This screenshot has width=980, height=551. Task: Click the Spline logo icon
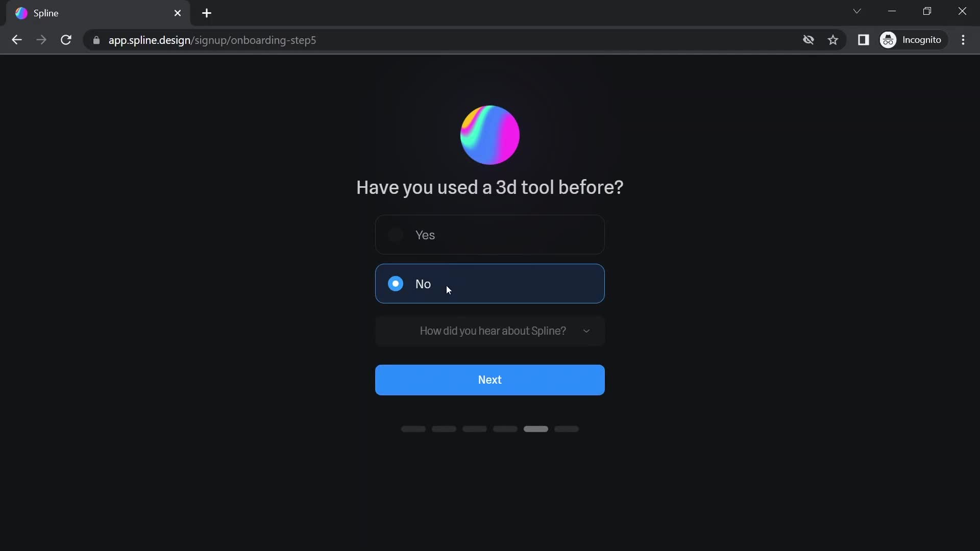point(21,12)
